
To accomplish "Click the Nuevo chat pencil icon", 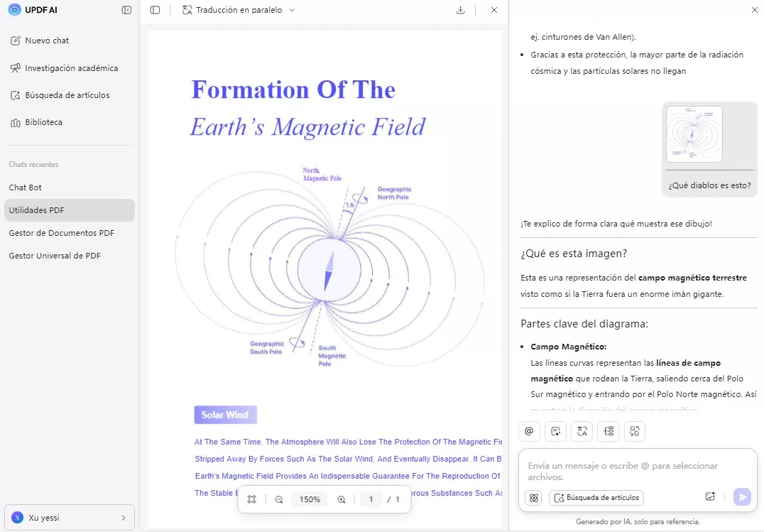I will tap(15, 40).
